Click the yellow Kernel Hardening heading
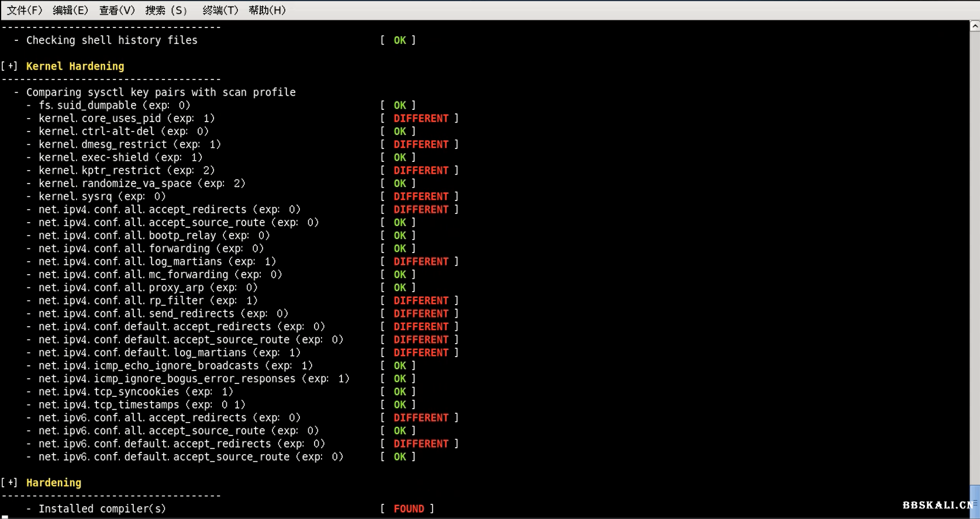The image size is (980, 519). click(x=75, y=66)
